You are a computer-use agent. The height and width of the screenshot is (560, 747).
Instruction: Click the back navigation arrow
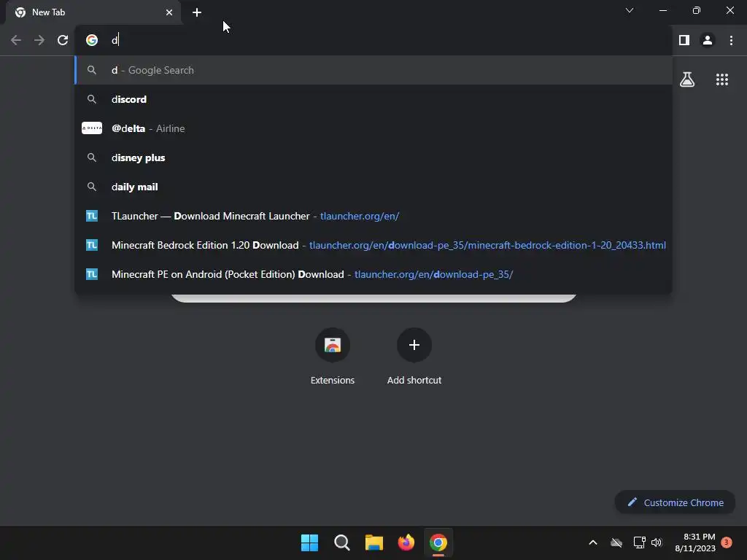[16, 40]
